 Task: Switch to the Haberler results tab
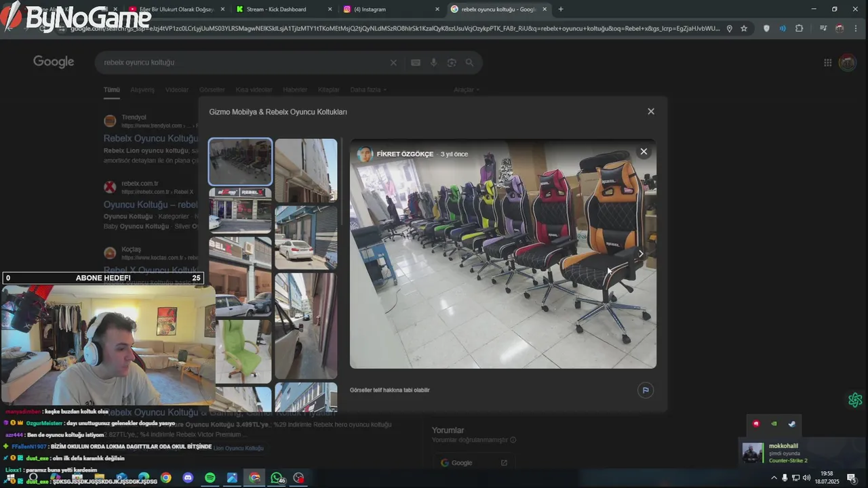(295, 89)
